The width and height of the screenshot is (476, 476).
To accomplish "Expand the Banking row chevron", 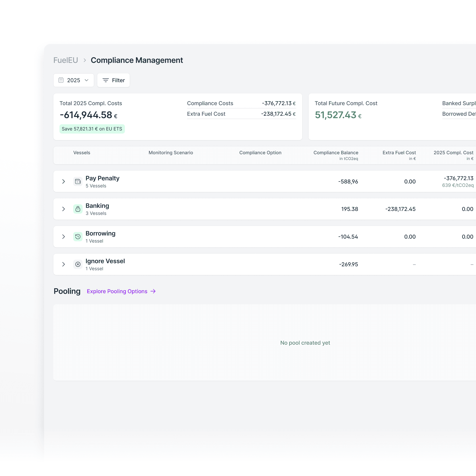I will tap(63, 209).
